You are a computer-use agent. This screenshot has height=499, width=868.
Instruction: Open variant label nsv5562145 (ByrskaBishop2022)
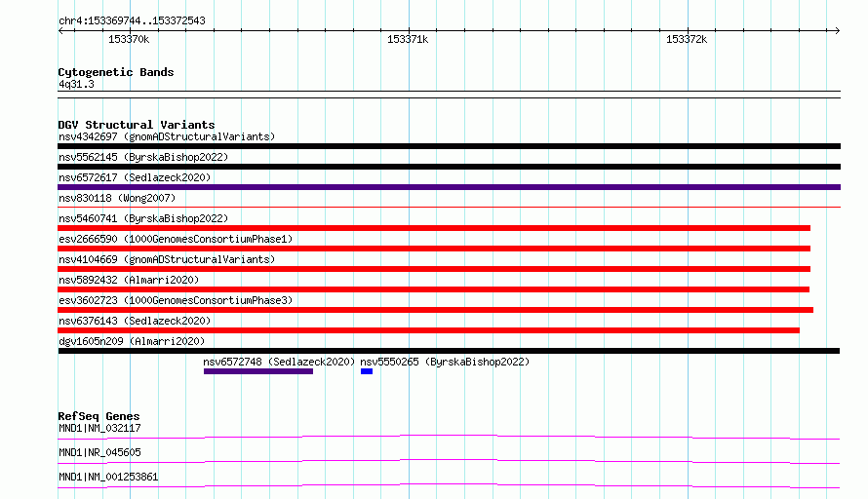click(143, 157)
